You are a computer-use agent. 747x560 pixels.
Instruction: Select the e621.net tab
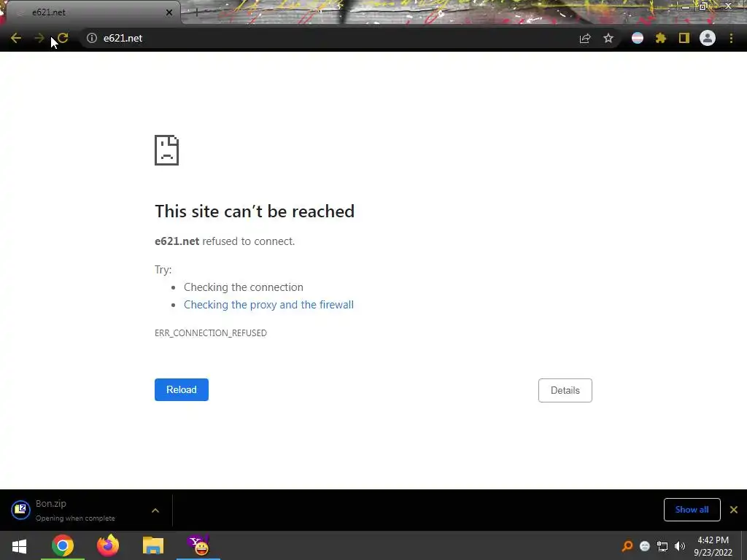(x=93, y=12)
